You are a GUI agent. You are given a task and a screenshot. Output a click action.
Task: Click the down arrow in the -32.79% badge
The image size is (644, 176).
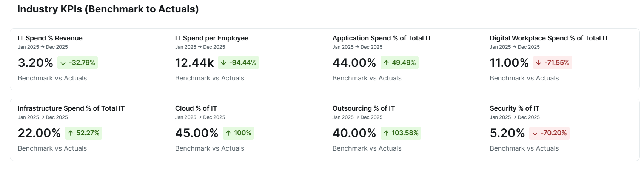pos(63,63)
